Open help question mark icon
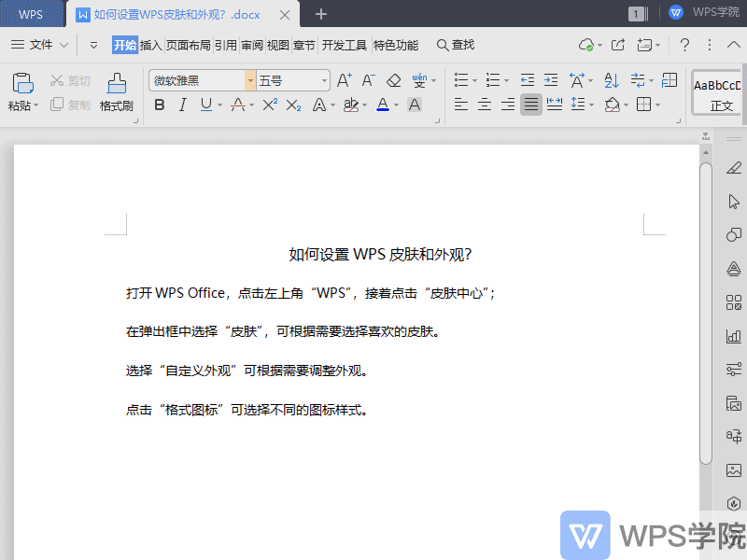 [684, 45]
